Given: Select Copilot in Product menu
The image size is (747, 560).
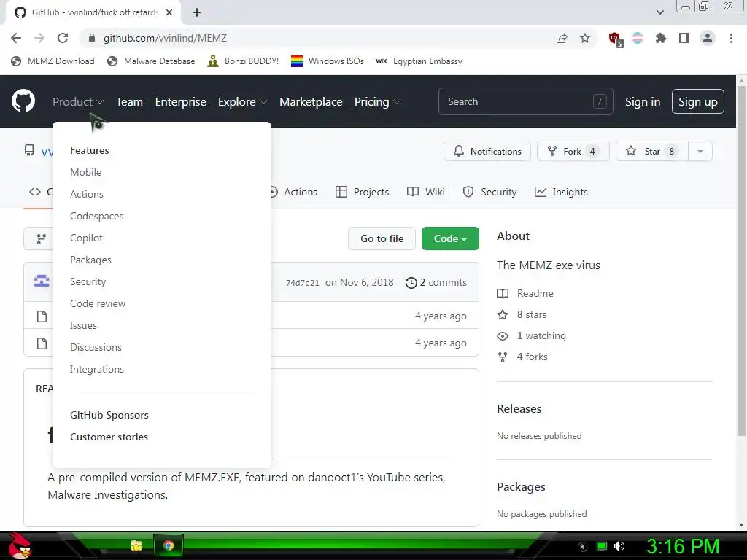Looking at the screenshot, I should click(86, 238).
